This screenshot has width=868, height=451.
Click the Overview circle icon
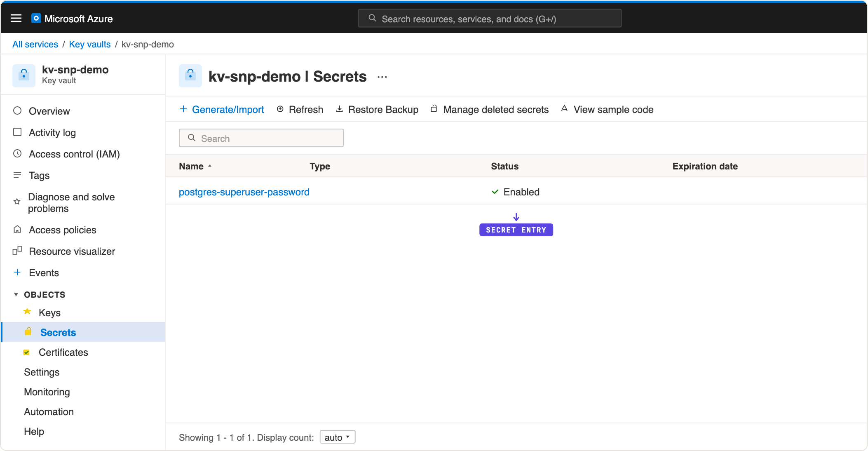tap(17, 110)
